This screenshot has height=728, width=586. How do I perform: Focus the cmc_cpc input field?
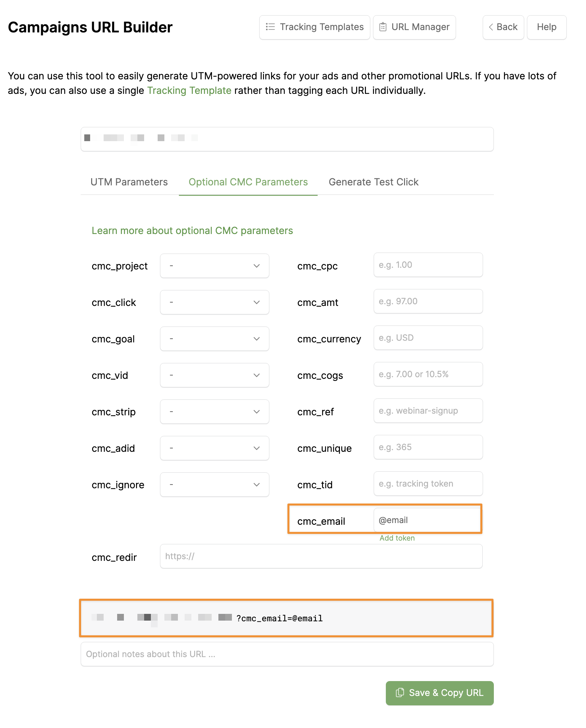tap(428, 265)
